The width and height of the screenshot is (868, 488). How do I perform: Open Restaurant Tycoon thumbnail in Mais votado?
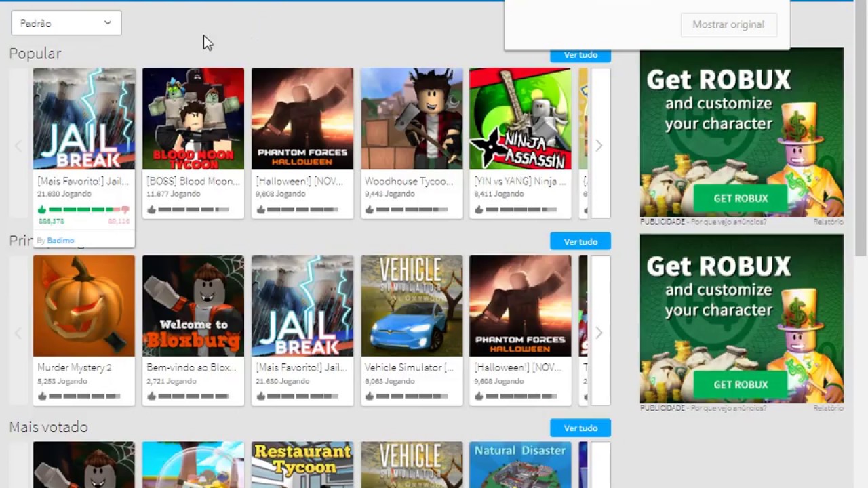pos(302,465)
